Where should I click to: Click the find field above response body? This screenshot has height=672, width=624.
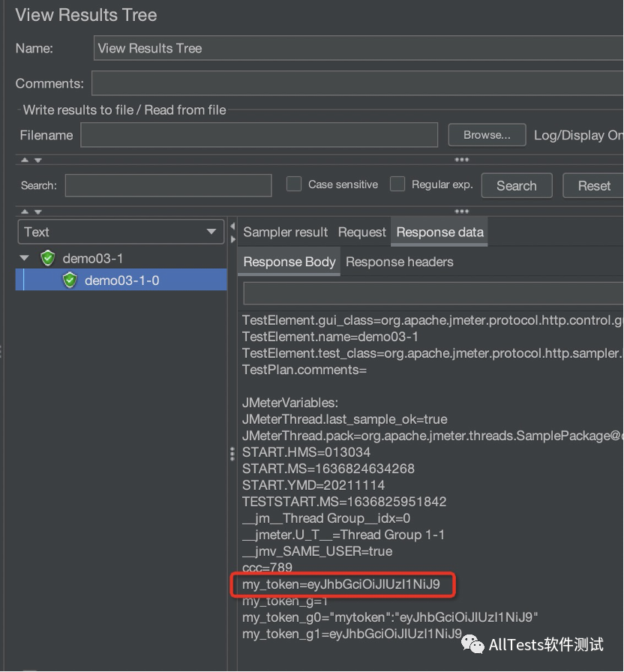tap(433, 293)
